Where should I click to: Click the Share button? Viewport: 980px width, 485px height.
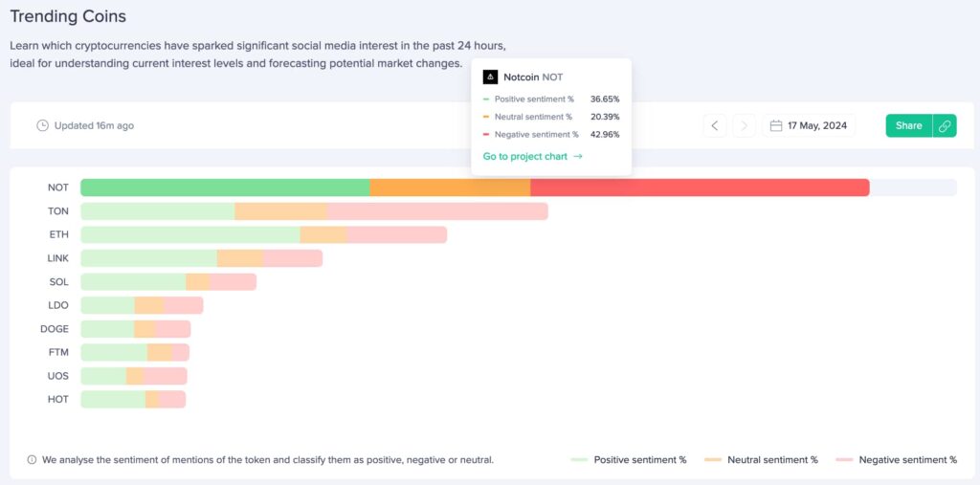(909, 125)
